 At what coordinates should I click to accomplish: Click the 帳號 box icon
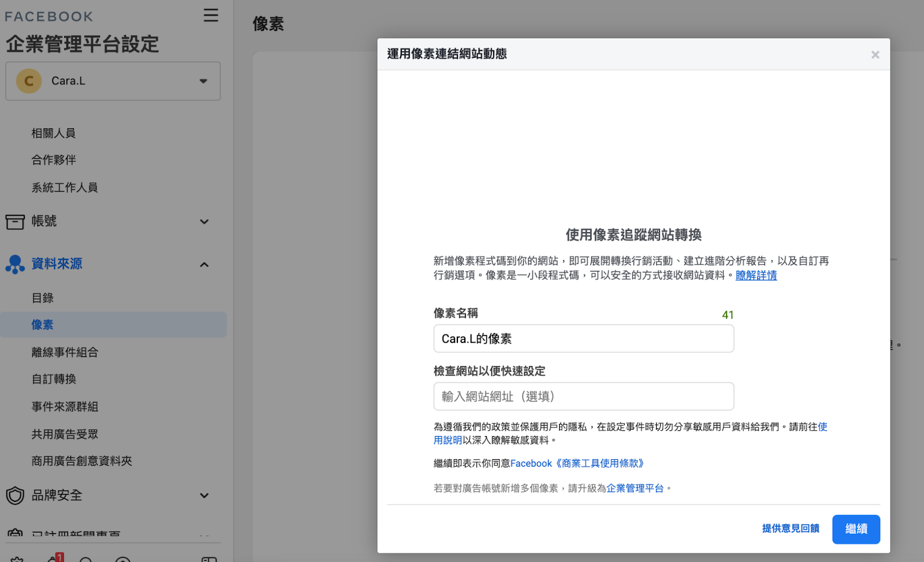point(15,221)
